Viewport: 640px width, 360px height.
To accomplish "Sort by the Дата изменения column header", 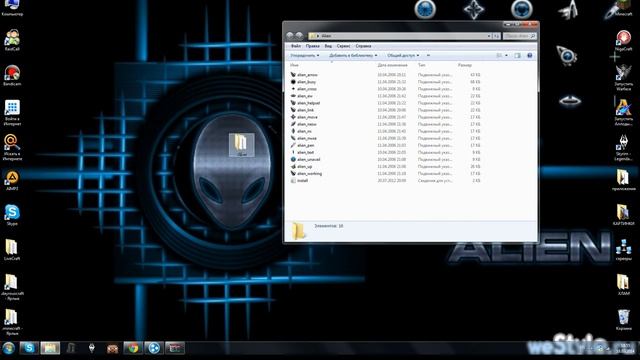I will pos(392,65).
